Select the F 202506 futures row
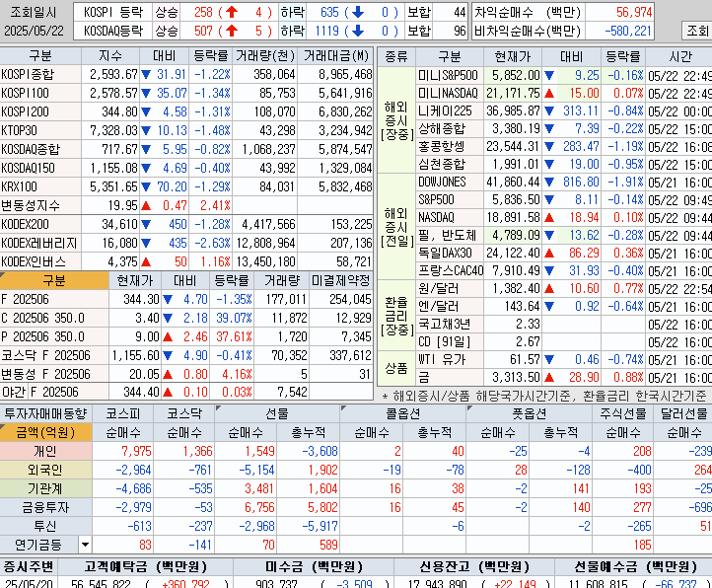Image resolution: width=712 pixels, height=588 pixels. [x=186, y=299]
